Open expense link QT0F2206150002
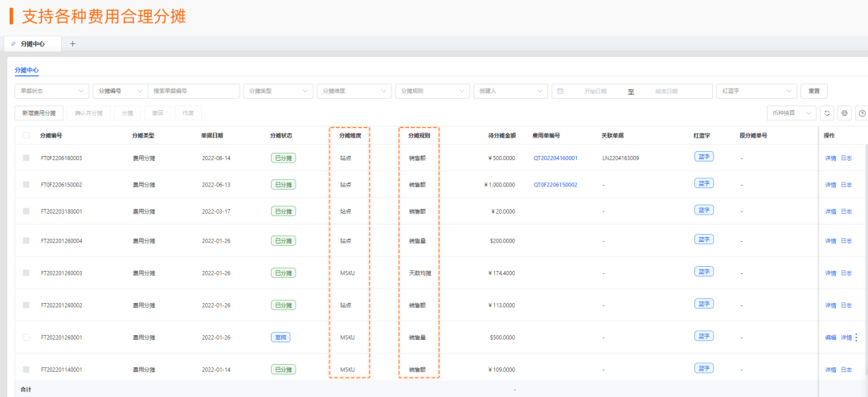This screenshot has height=397, width=868. tap(555, 185)
